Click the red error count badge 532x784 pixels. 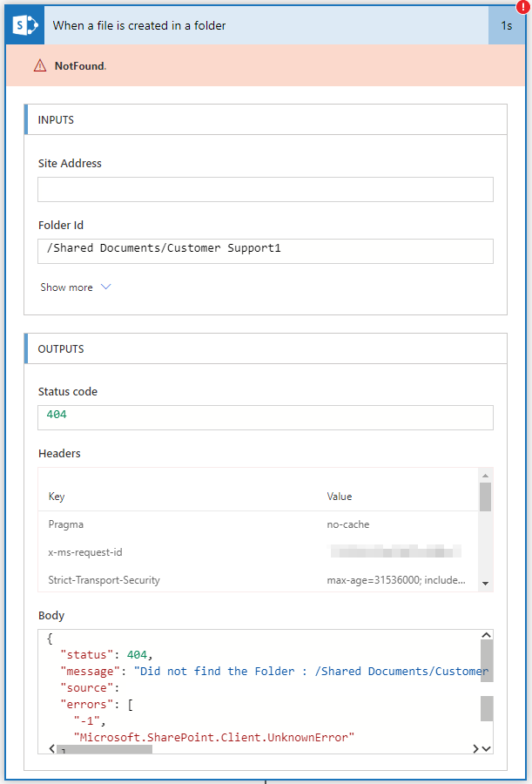[523, 8]
